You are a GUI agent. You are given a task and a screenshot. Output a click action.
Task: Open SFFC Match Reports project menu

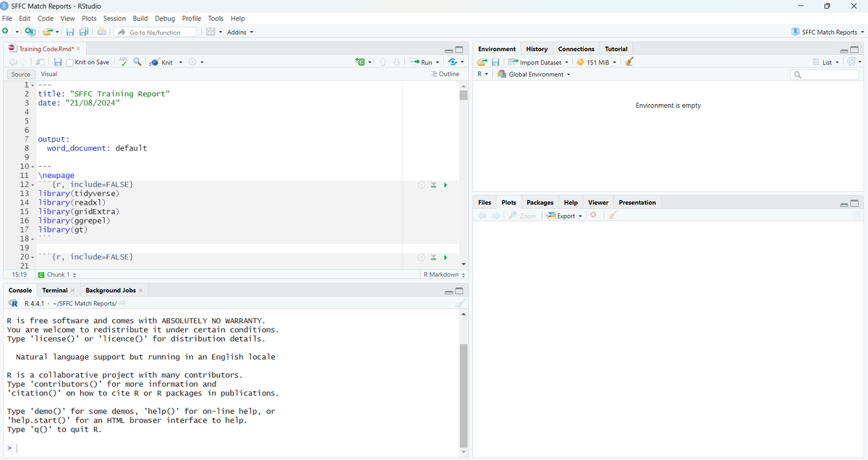(x=827, y=32)
